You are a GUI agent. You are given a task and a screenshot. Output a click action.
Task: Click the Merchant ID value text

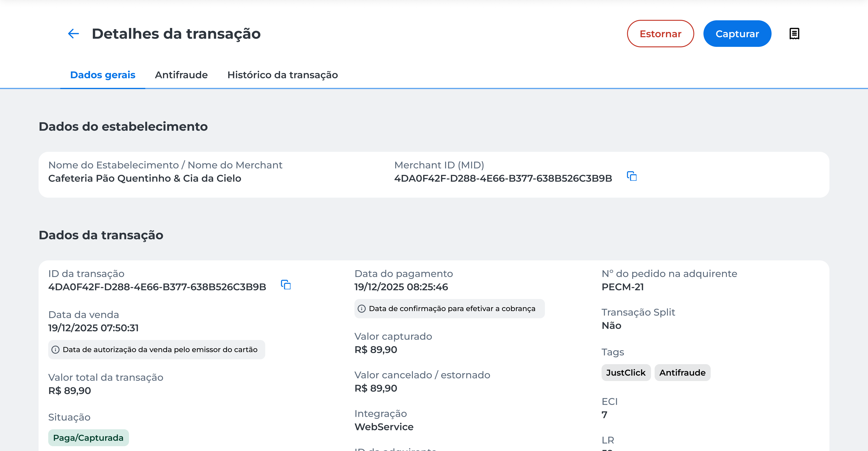[x=503, y=178]
